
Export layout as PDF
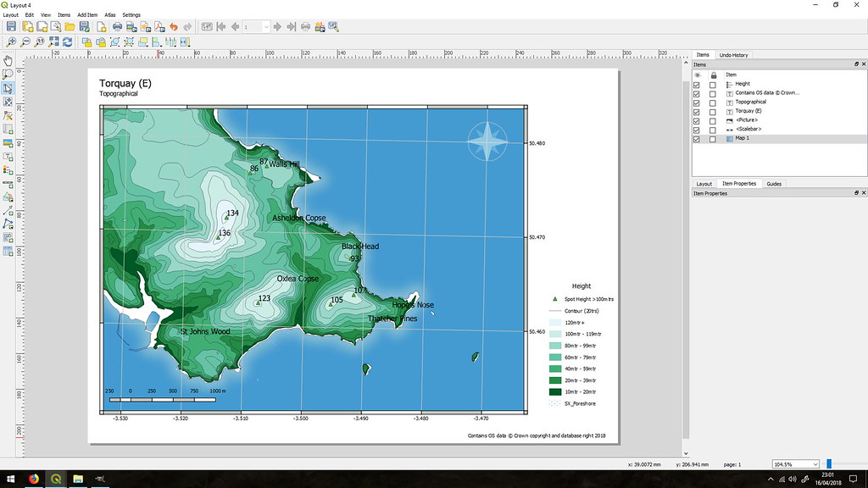[159, 26]
